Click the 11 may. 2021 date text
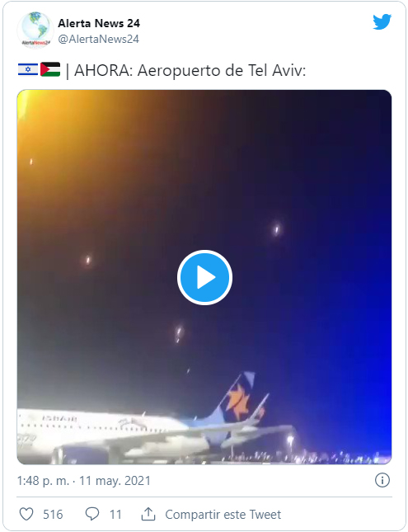 (x=115, y=481)
